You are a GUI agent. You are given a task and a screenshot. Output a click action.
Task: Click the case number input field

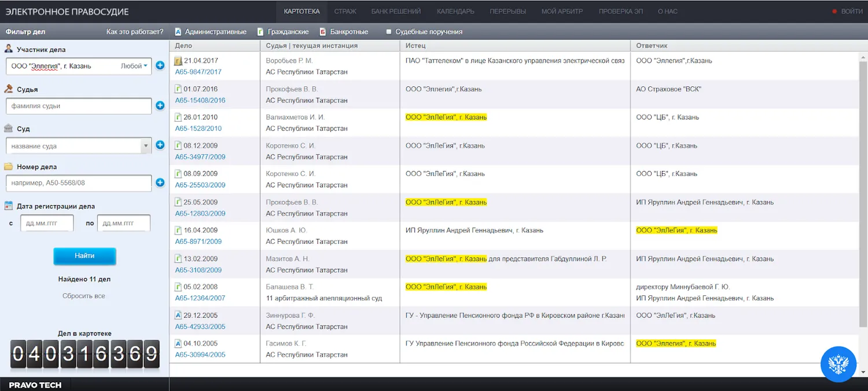pyautogui.click(x=79, y=183)
